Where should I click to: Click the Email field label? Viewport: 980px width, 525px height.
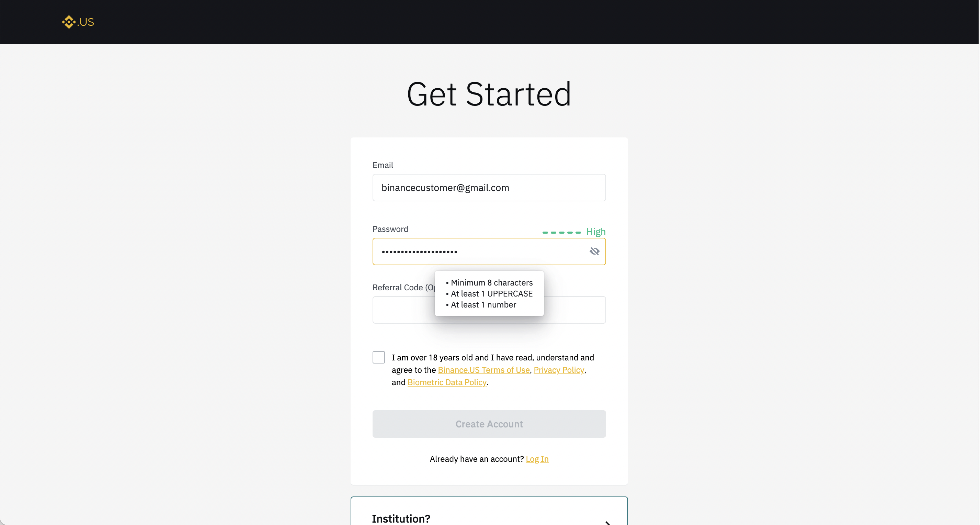click(x=383, y=165)
